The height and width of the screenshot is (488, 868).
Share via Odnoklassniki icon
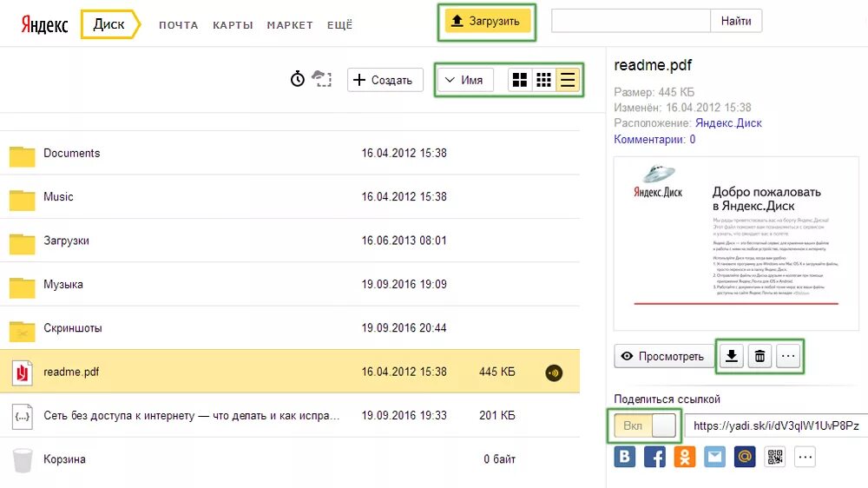(685, 457)
